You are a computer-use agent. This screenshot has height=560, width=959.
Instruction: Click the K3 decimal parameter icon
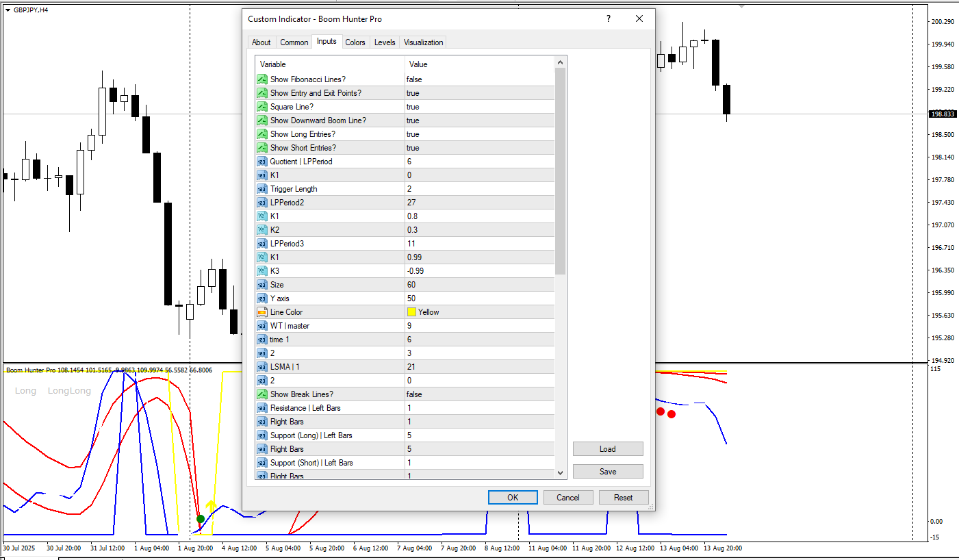point(261,271)
